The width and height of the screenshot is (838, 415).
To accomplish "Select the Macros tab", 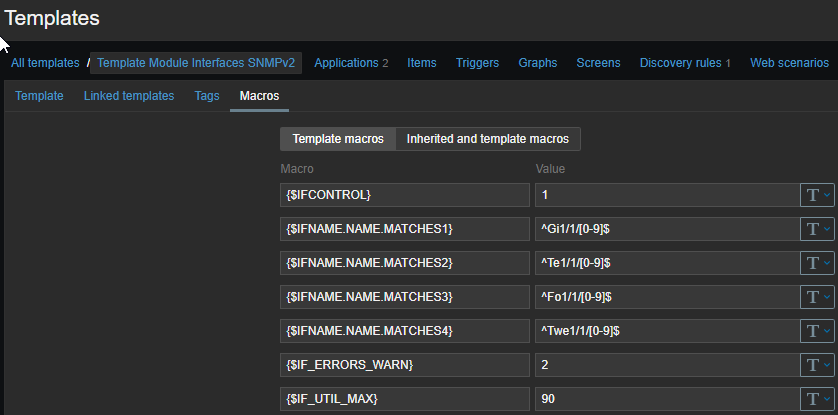I will coord(259,97).
